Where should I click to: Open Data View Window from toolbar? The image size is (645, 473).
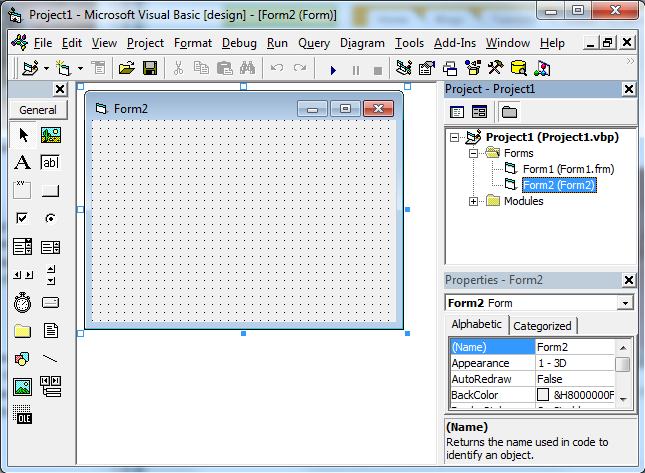[x=519, y=68]
